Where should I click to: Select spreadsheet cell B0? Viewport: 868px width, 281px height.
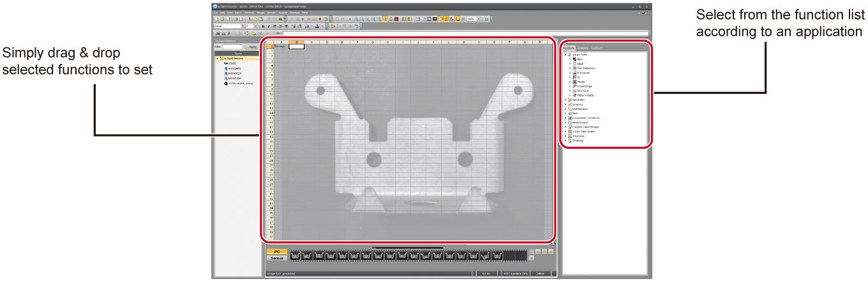[x=297, y=47]
